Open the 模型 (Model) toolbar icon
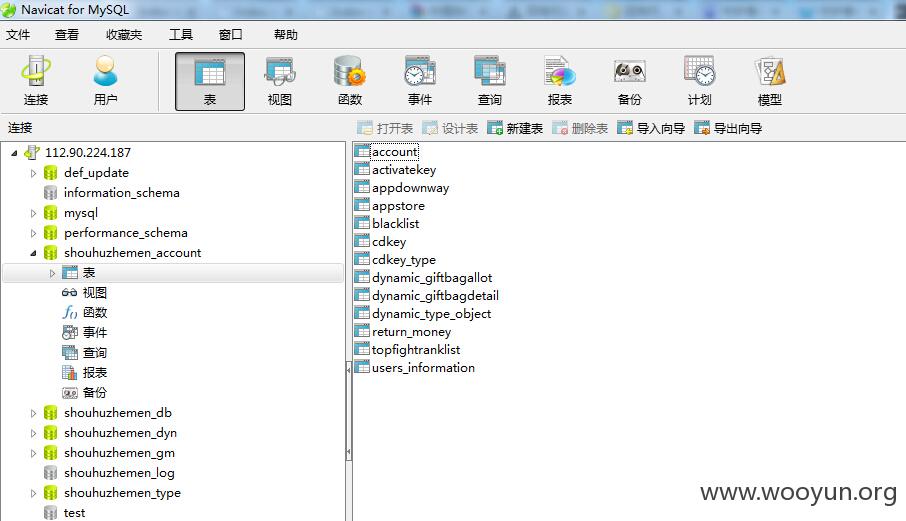The image size is (906, 521). tap(770, 81)
